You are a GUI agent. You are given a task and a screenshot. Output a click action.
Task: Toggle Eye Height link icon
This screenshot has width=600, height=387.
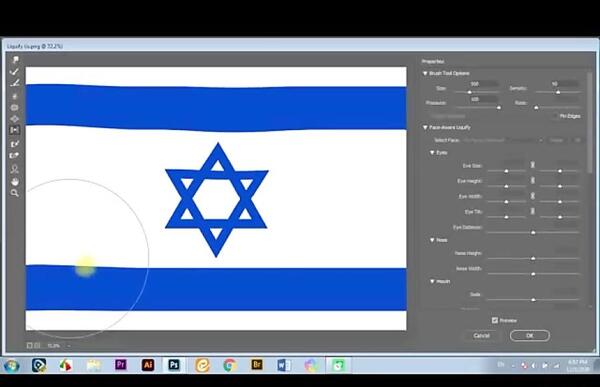coord(533,180)
